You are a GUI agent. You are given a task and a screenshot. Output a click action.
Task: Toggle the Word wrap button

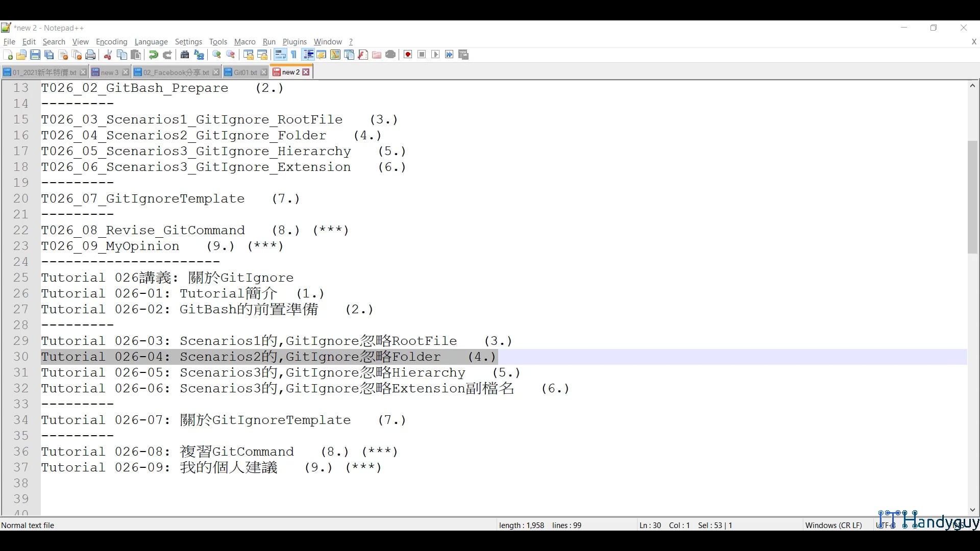(280, 55)
